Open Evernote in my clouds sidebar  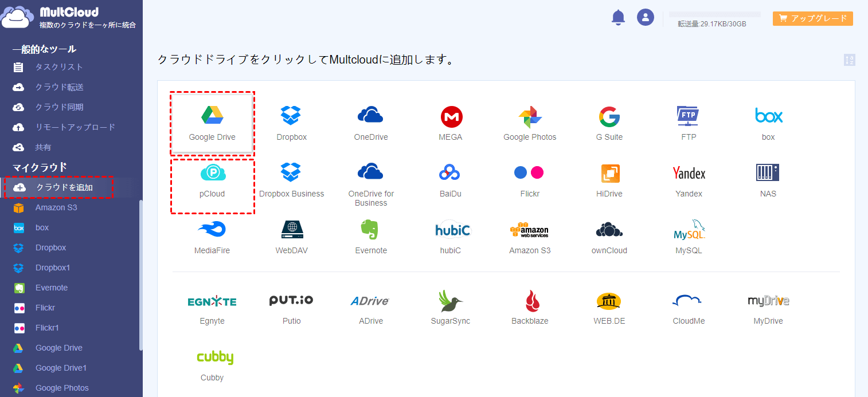pyautogui.click(x=52, y=288)
